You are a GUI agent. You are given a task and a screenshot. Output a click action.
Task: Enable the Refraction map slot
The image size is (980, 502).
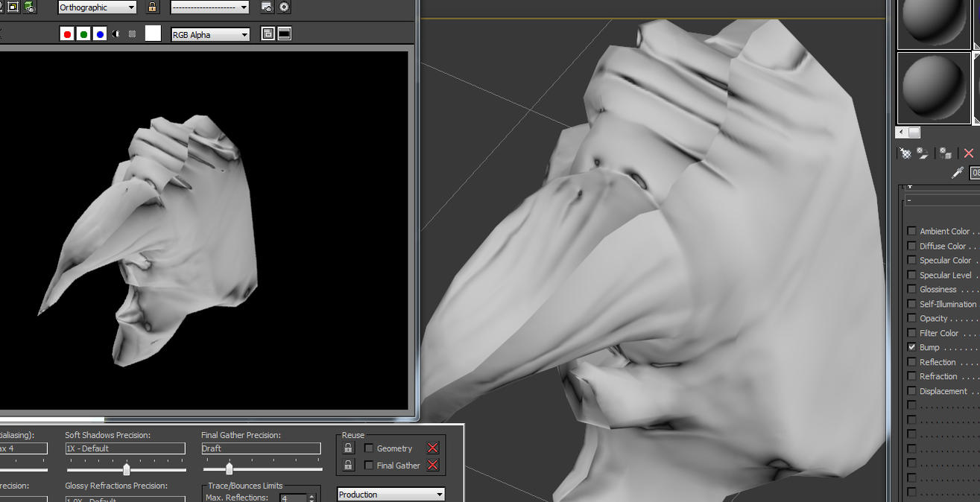(x=911, y=375)
